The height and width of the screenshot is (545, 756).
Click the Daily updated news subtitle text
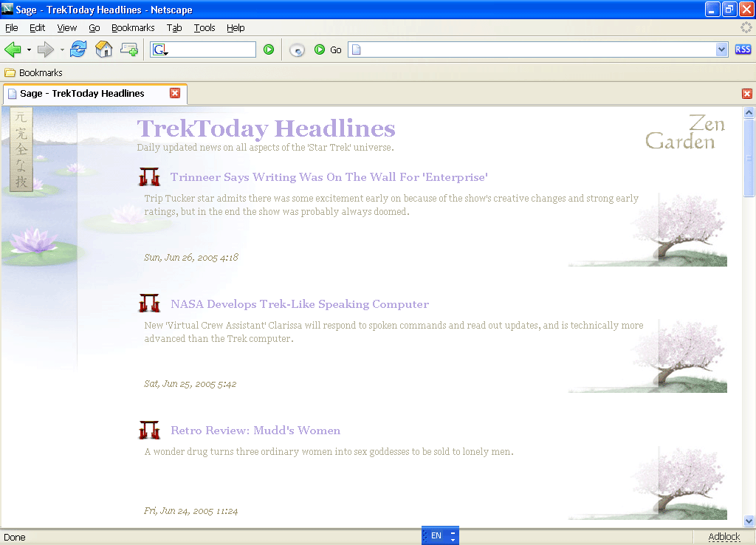[x=265, y=148]
